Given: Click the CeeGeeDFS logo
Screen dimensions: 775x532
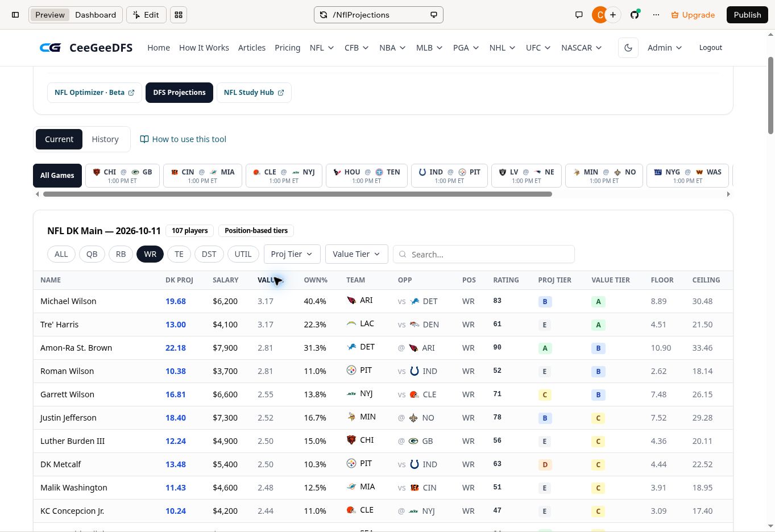Looking at the screenshot, I should 86,48.
